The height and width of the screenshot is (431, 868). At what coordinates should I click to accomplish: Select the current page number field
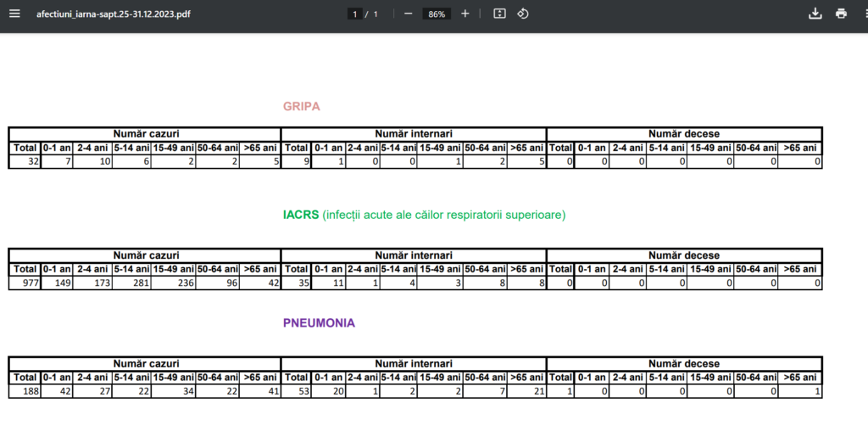coord(356,14)
